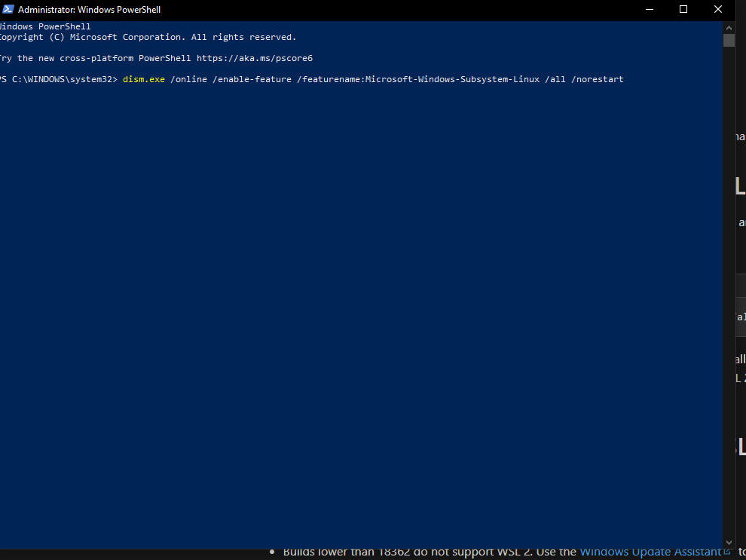This screenshot has height=560, width=746.
Task: Click the dism.exe command word
Action: pos(143,79)
